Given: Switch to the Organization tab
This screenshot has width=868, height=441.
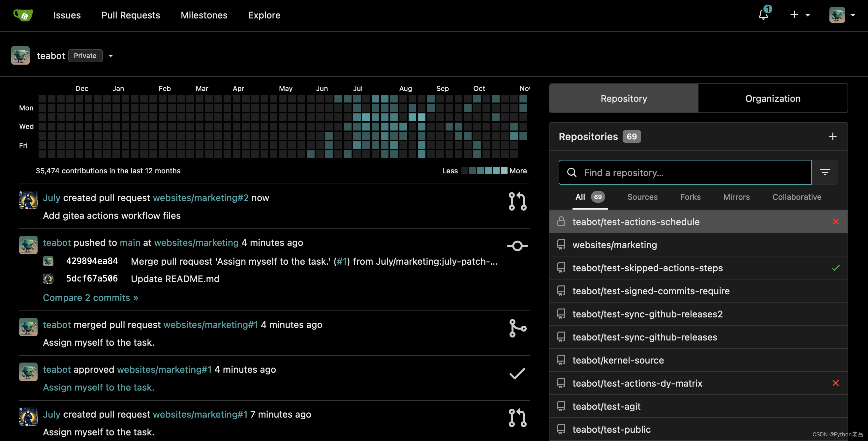Looking at the screenshot, I should [773, 98].
